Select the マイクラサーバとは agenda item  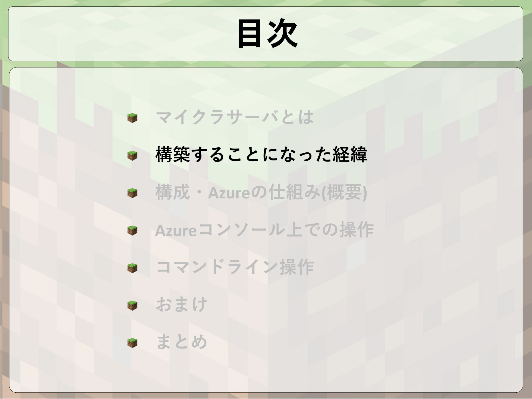point(235,117)
